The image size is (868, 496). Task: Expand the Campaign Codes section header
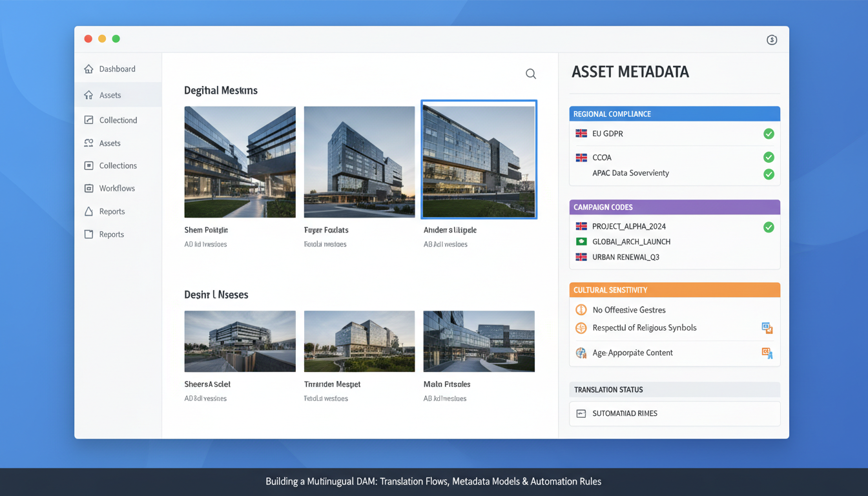(x=674, y=207)
